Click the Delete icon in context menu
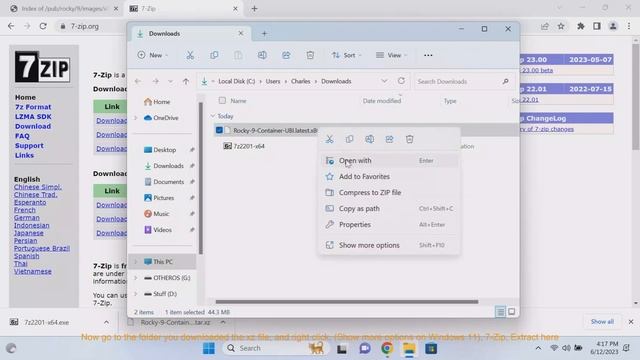Image resolution: width=640 pixels, height=360 pixels. pos(409,139)
